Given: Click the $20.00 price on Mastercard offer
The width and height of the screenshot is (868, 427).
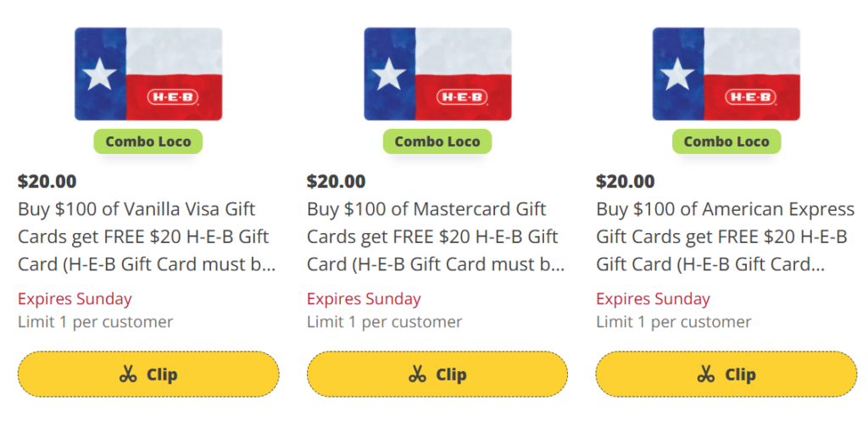Looking at the screenshot, I should tap(337, 181).
